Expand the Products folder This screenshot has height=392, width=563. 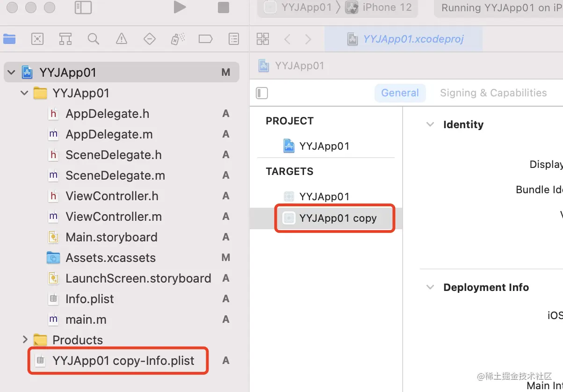pyautogui.click(x=25, y=340)
